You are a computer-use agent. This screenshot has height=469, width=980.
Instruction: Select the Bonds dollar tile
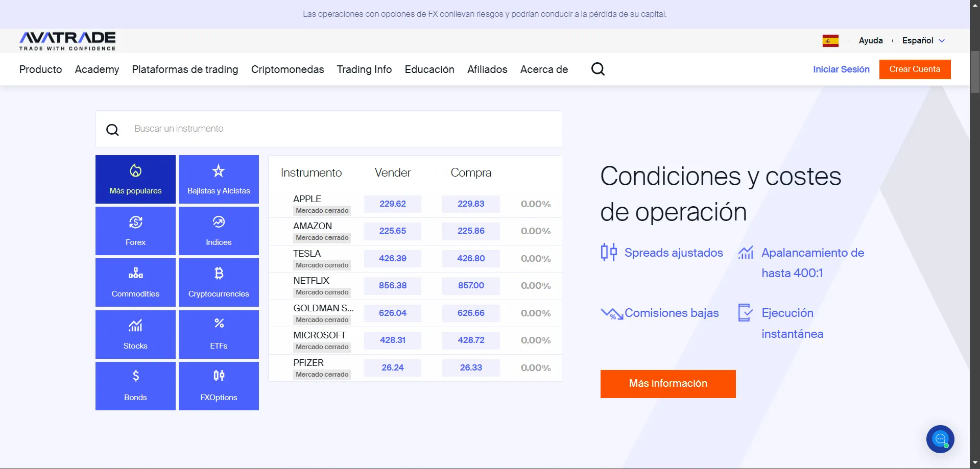click(x=135, y=386)
